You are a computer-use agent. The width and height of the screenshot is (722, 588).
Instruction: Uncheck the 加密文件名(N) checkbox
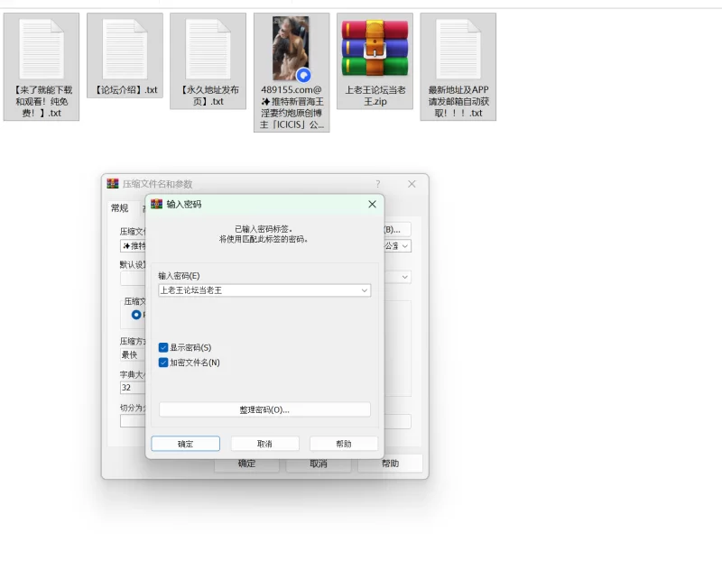[x=163, y=363]
